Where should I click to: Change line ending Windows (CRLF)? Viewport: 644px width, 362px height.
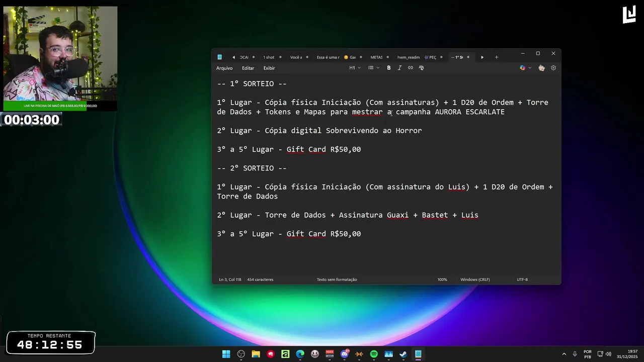[475, 280]
